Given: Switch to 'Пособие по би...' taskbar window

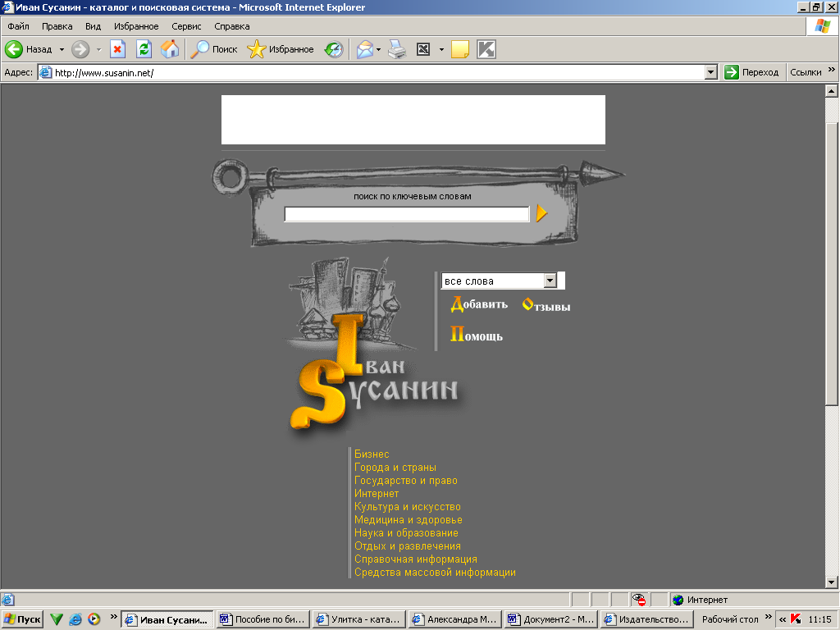Looking at the screenshot, I should [264, 619].
